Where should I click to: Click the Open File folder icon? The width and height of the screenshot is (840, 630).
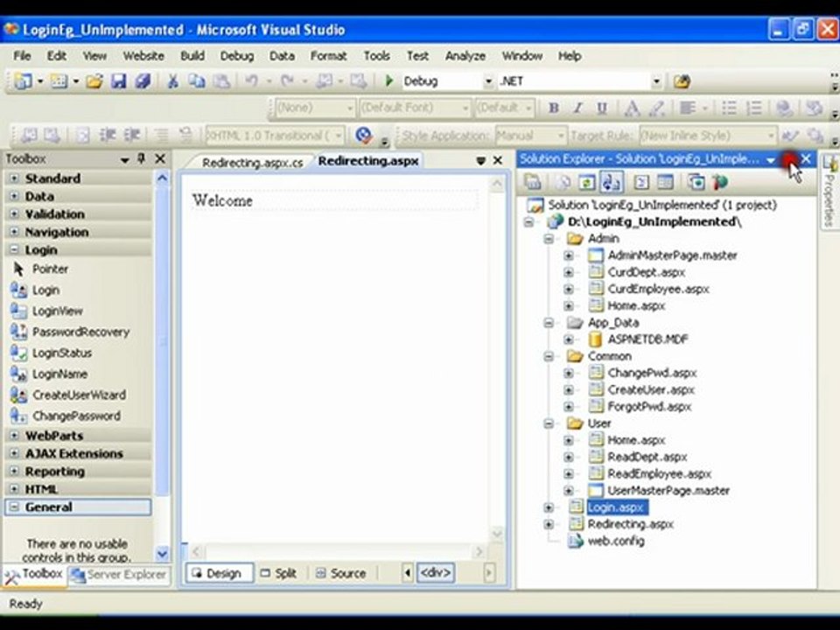point(94,81)
